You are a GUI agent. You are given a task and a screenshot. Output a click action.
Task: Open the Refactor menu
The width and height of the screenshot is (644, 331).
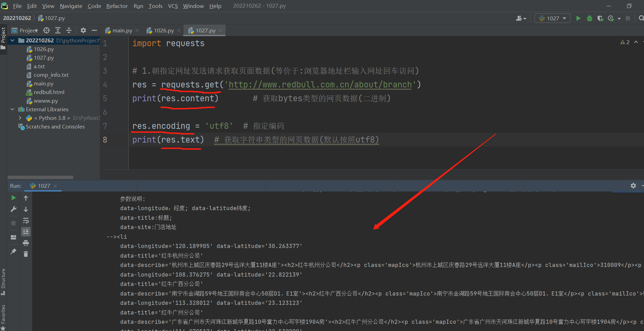point(117,6)
